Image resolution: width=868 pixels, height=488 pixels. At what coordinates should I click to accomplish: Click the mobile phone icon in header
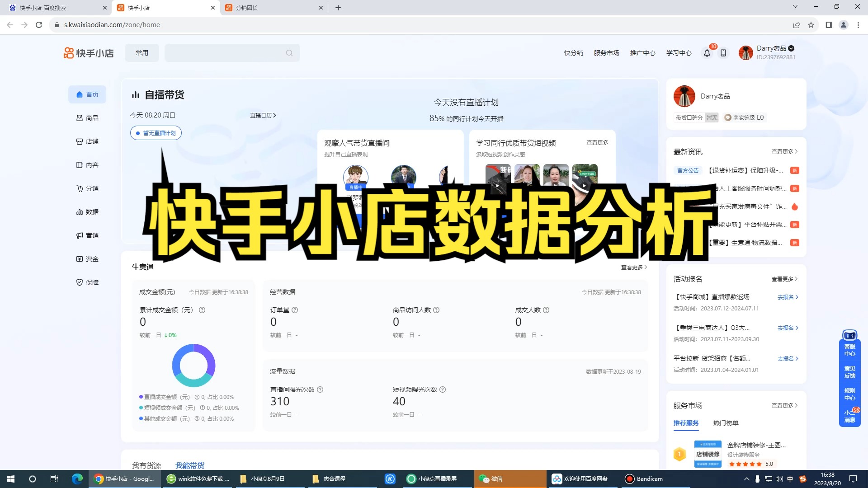[x=723, y=53]
